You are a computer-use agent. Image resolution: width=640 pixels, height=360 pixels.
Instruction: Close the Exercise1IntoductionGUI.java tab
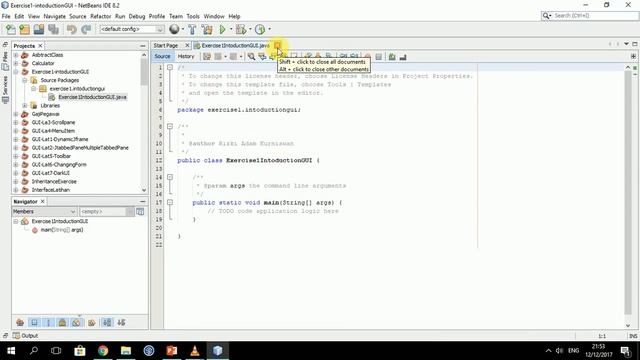pyautogui.click(x=277, y=45)
